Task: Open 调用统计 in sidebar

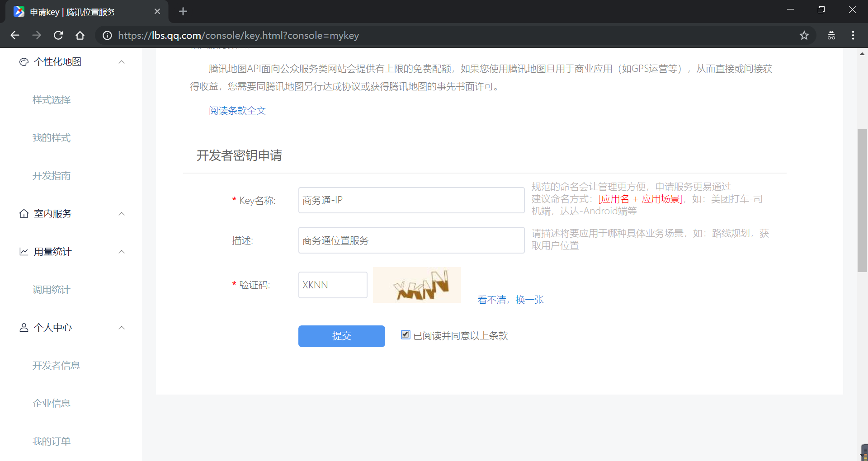Action: click(52, 290)
